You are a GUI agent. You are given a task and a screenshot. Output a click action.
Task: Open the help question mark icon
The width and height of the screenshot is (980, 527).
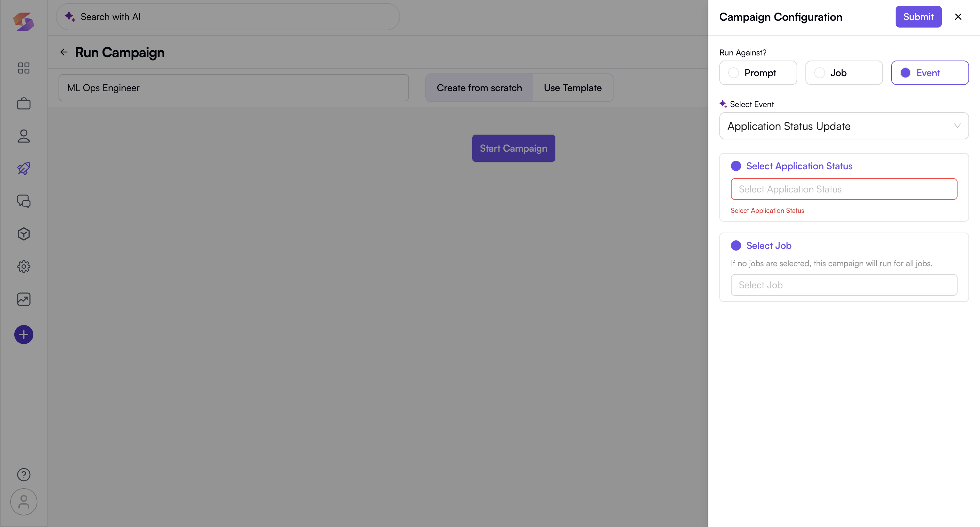click(23, 475)
